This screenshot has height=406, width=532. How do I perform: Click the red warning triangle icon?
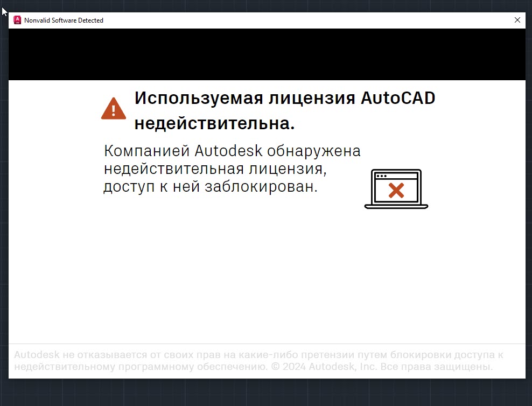coord(114,109)
